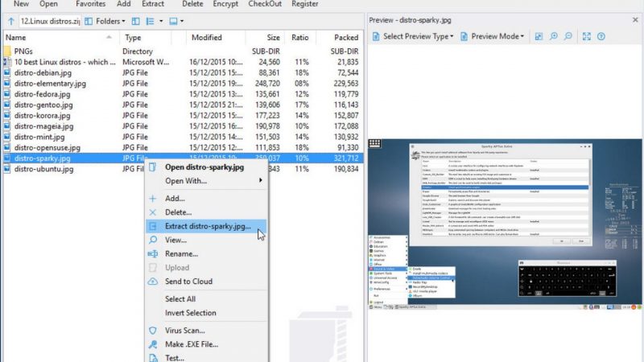Zoom in on the preview image
Screen dimensions: 644x362
point(554,36)
